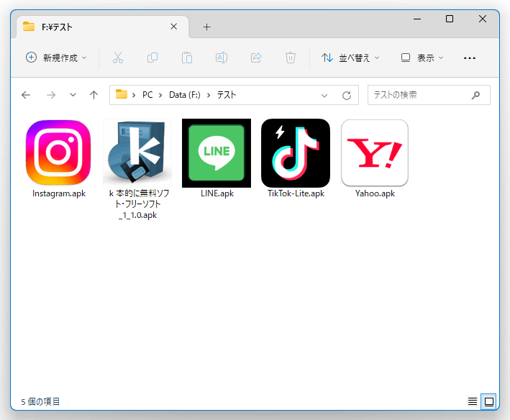Click the Paste clipboard icon

(x=187, y=58)
